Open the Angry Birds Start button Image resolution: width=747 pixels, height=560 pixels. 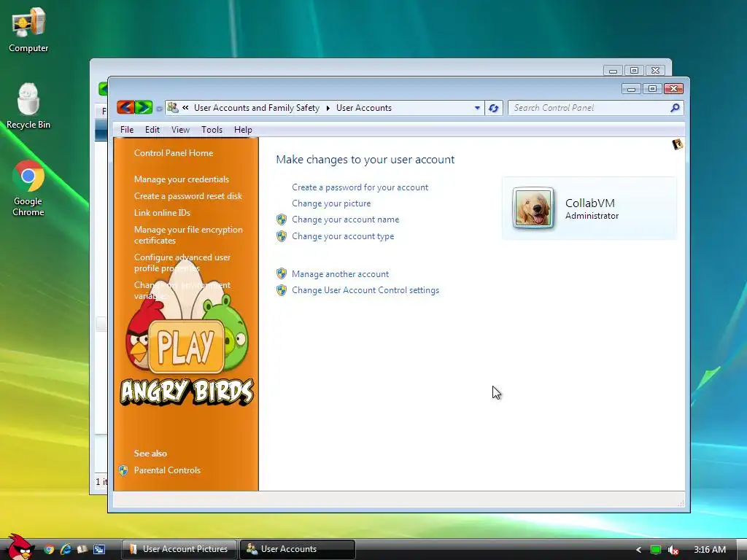(x=19, y=547)
